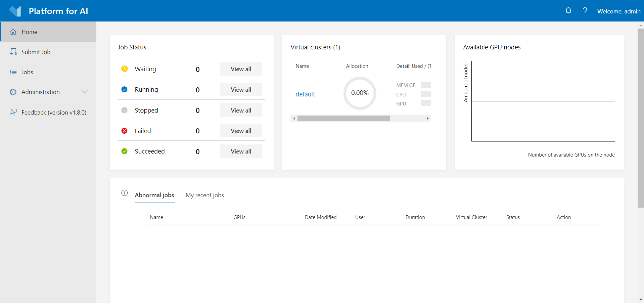Click the Waiting status clock indicator

tap(124, 69)
